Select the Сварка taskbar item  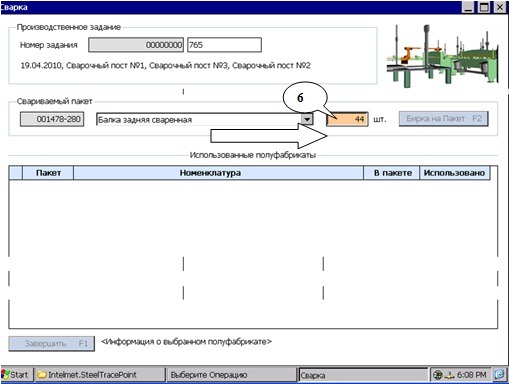coord(363,375)
